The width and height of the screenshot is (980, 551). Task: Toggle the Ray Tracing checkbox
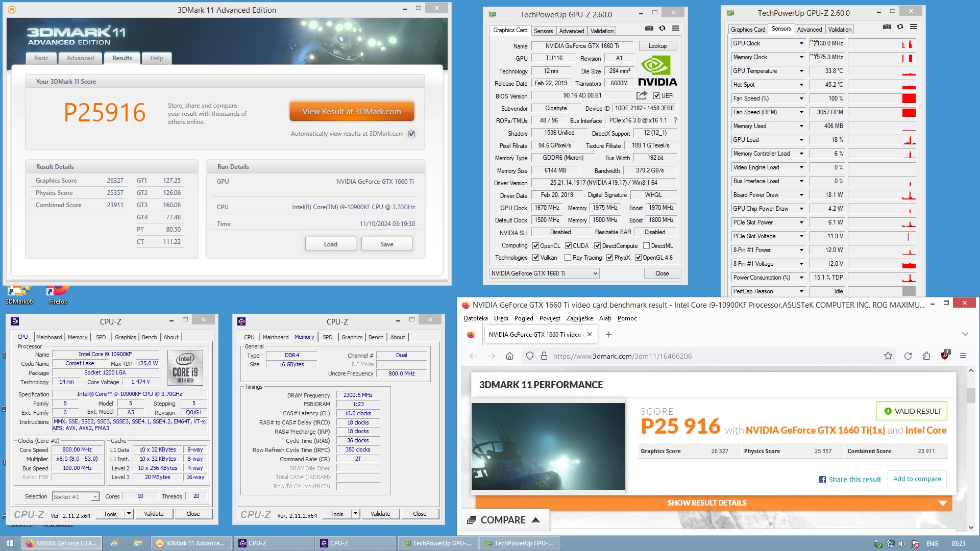[568, 258]
